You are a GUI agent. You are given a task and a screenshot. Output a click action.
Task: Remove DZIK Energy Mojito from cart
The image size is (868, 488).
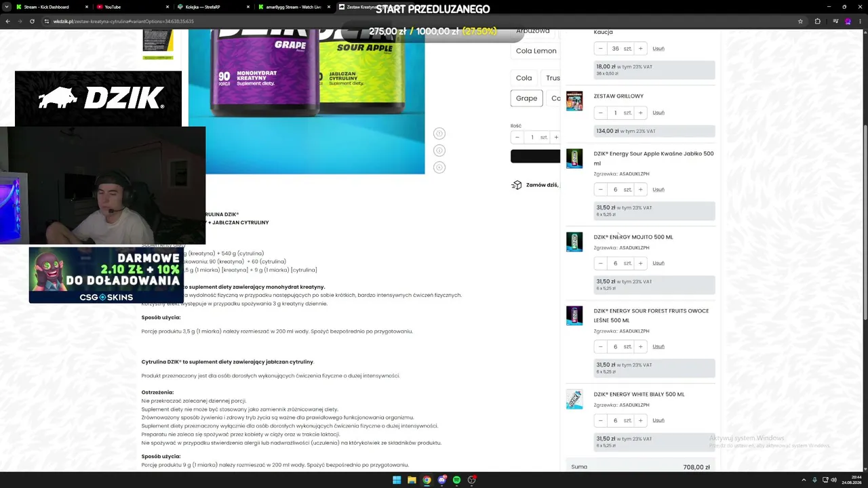[x=658, y=263]
